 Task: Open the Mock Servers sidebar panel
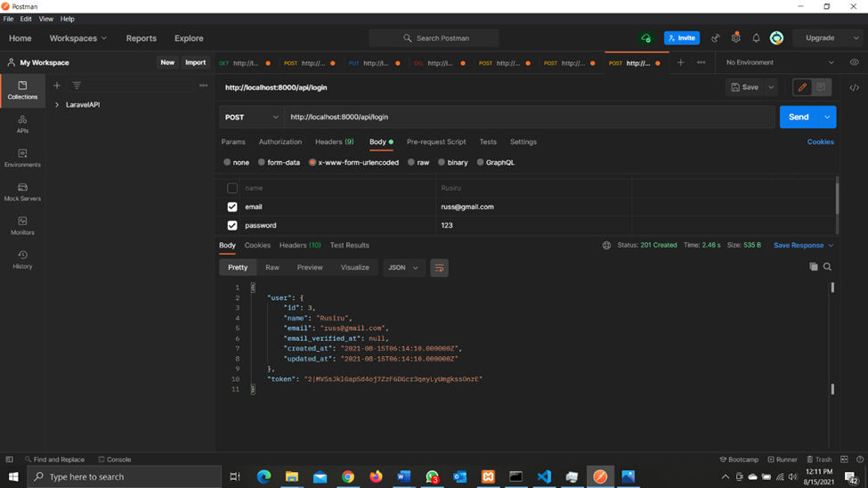pos(22,191)
